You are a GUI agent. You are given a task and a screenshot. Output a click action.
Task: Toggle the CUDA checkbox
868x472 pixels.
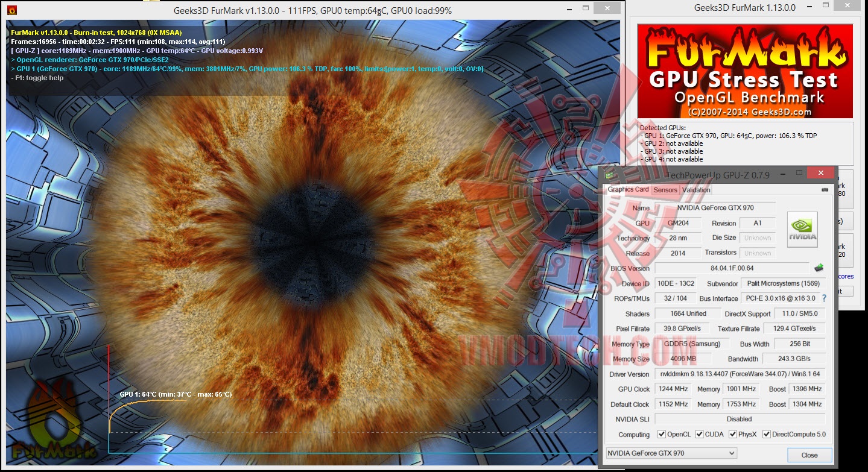(x=700, y=434)
